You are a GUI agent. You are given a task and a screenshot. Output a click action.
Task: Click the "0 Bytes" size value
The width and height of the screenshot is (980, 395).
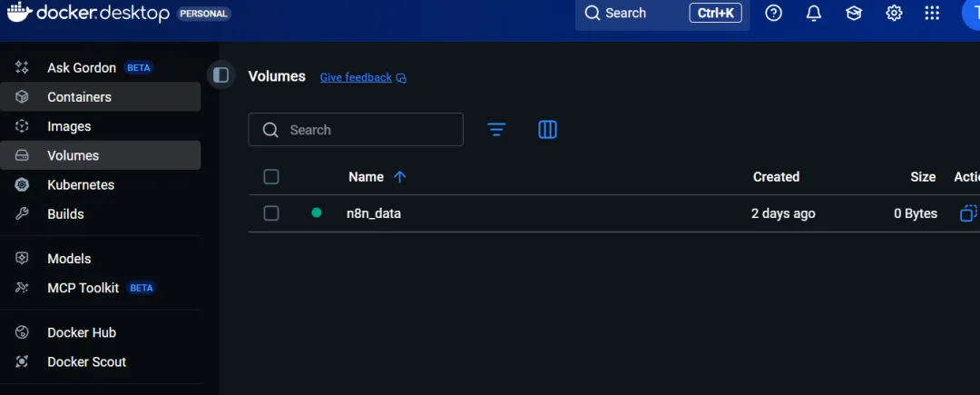(x=916, y=213)
